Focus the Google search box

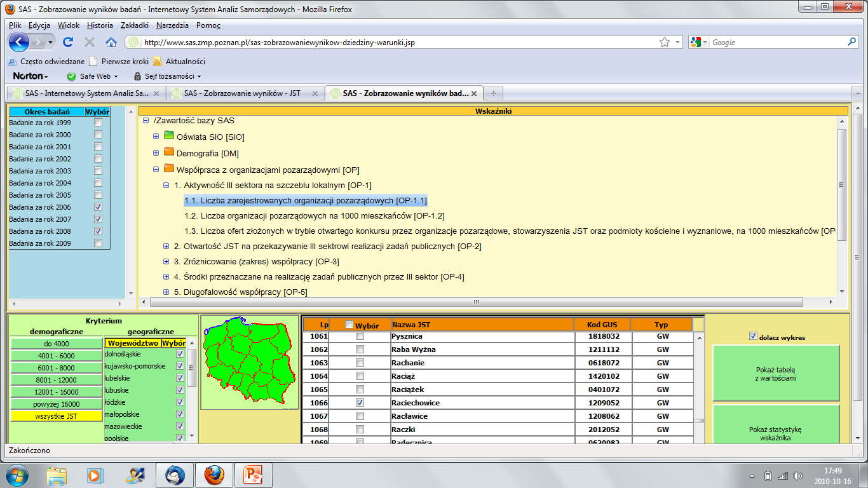[778, 43]
